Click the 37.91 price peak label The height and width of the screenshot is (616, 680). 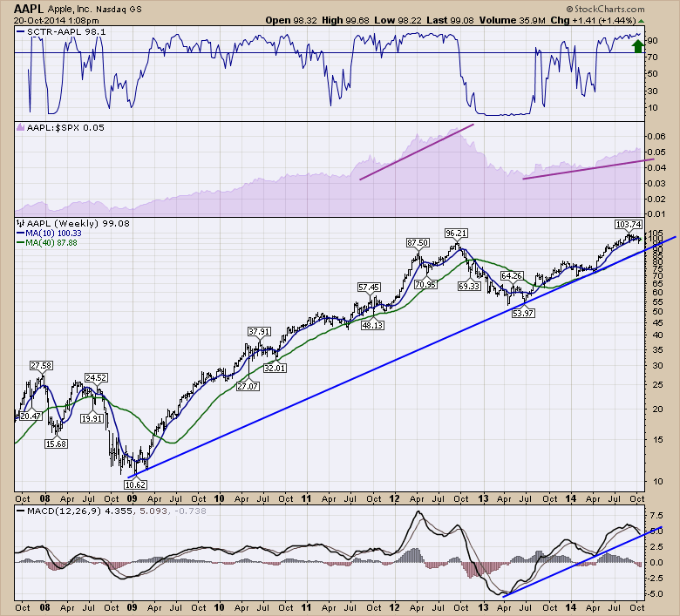click(x=259, y=332)
